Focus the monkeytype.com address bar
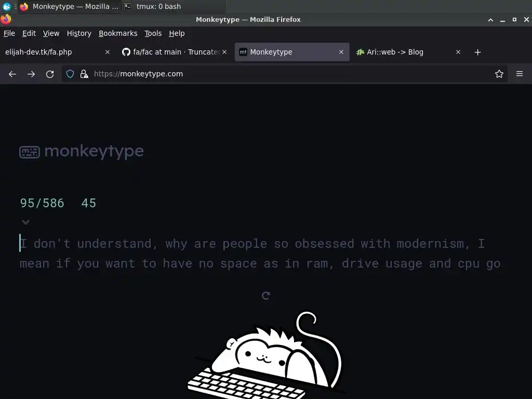Viewport: 532px width, 399px height. tap(284, 74)
